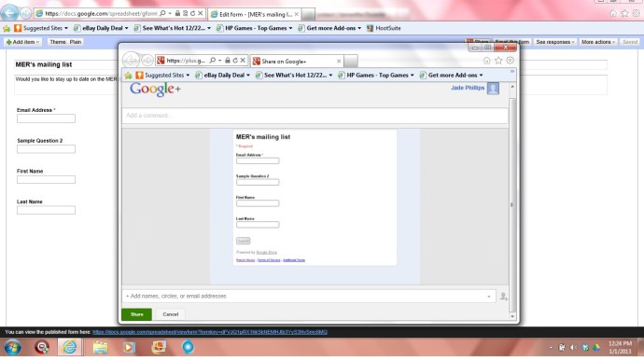Image resolution: width=644 pixels, height=361 pixels.
Task: Click the main window address bar docs.google URL
Action: pyautogui.click(x=101, y=14)
